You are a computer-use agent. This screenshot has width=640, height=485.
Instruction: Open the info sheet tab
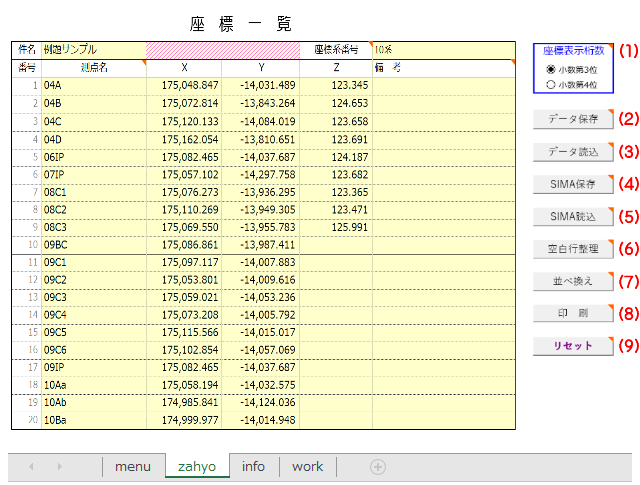point(253,466)
